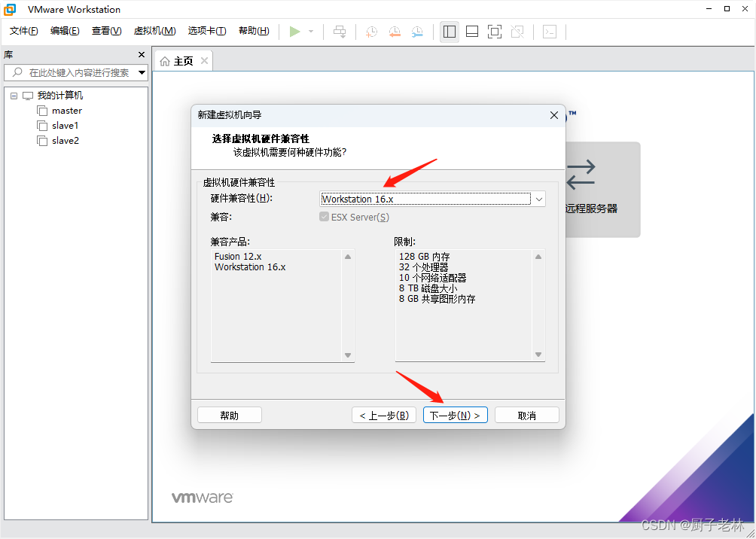
Task: Click the console view toolbar icon
Action: click(550, 32)
